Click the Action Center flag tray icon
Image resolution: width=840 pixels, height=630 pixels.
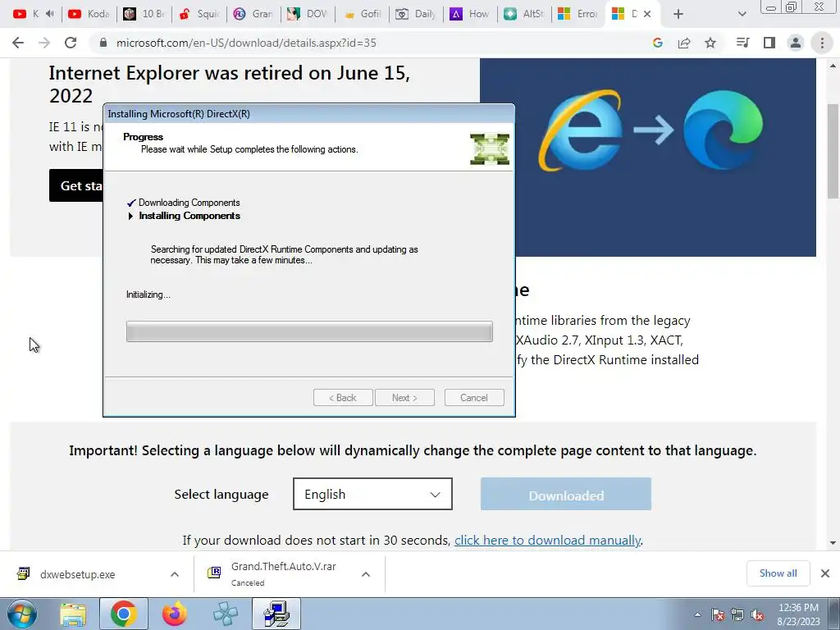tap(718, 614)
